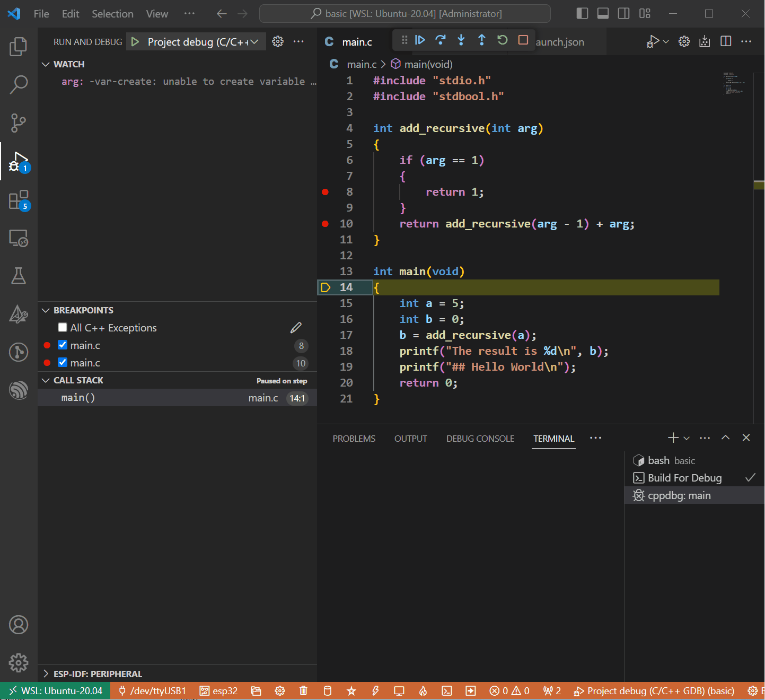Click the debug Continue button

pos(420,40)
